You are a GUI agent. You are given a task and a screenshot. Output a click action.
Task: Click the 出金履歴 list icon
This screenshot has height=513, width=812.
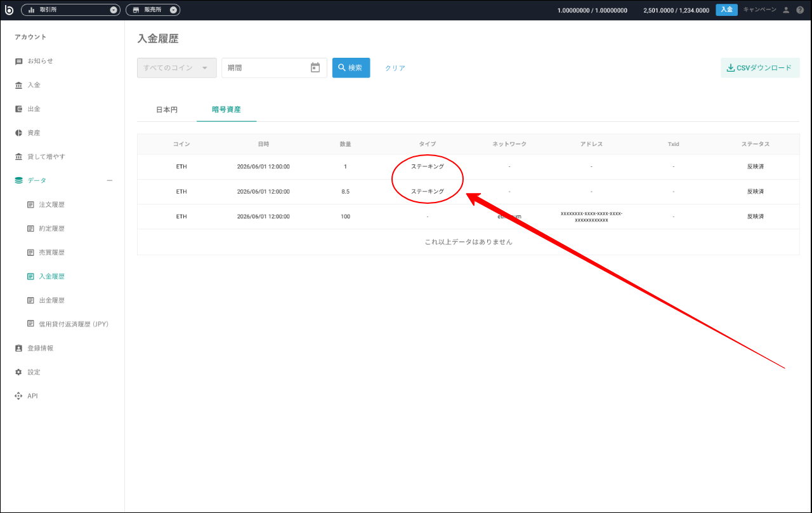tap(30, 300)
